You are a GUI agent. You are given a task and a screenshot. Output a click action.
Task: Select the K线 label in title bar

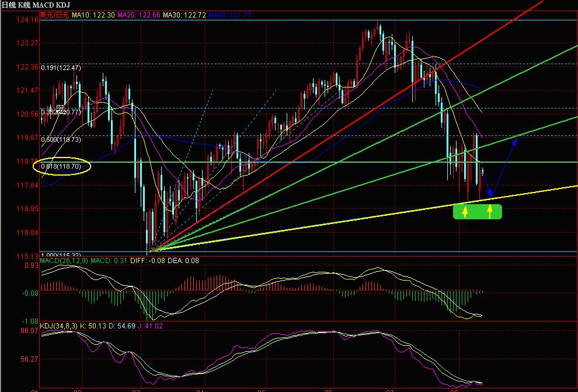point(24,5)
